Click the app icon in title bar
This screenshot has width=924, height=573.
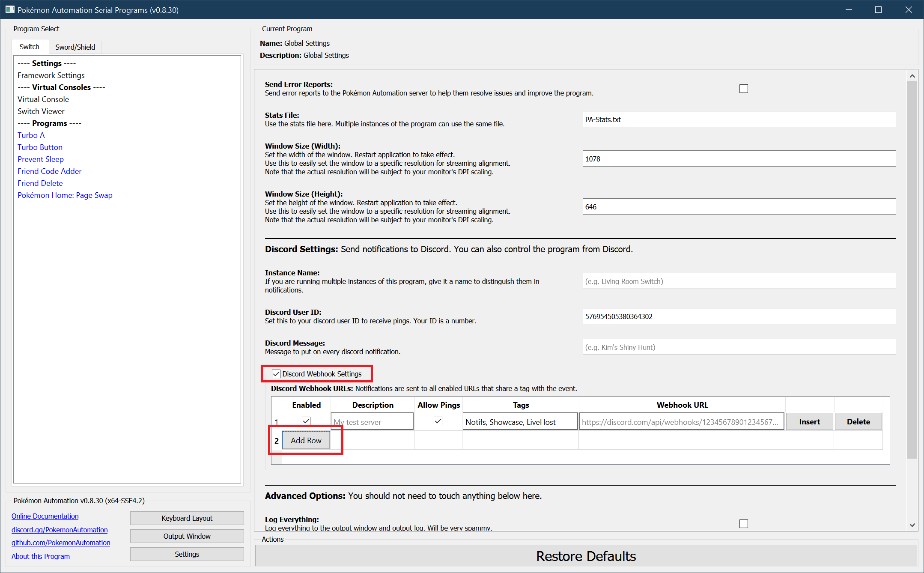9,9
